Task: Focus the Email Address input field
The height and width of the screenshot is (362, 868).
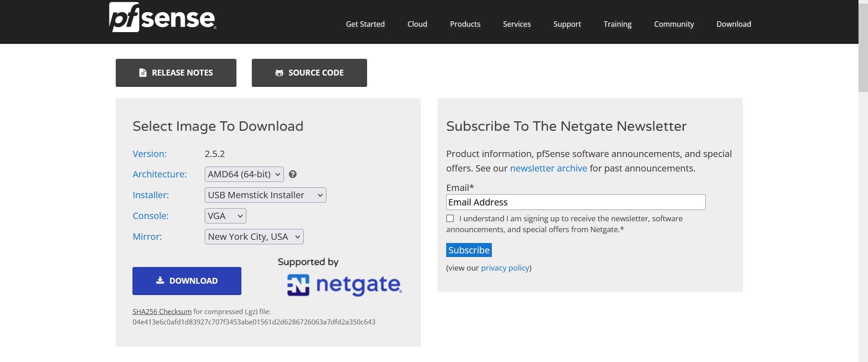Action: pyautogui.click(x=576, y=202)
